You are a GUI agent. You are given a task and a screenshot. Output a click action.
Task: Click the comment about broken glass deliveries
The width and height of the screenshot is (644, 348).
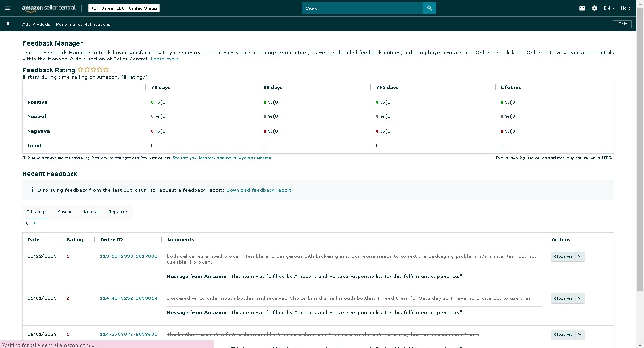pyautogui.click(x=352, y=259)
